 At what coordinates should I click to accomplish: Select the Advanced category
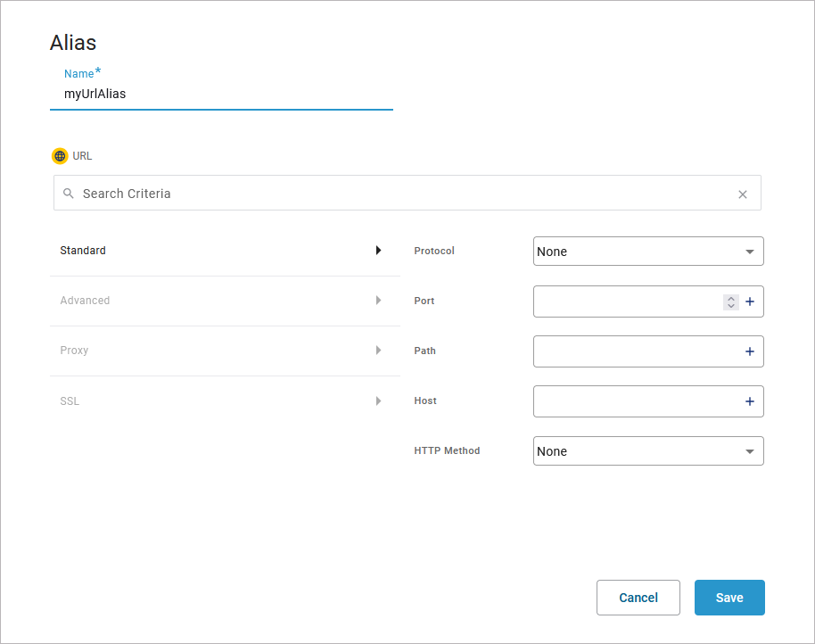pyautogui.click(x=86, y=301)
